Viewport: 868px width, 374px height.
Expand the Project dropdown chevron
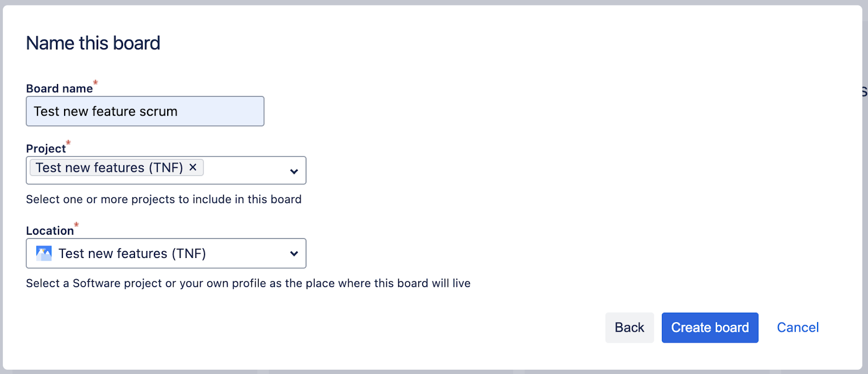click(294, 171)
